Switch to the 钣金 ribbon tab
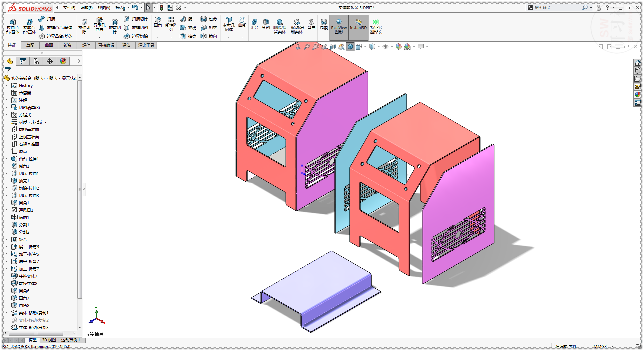This screenshot has height=351, width=644. (x=67, y=45)
